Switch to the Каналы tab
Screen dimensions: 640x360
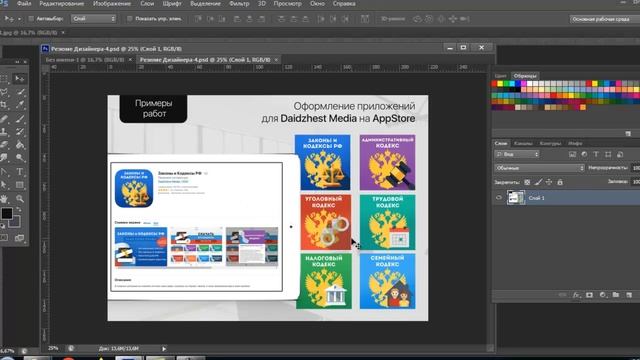523,143
